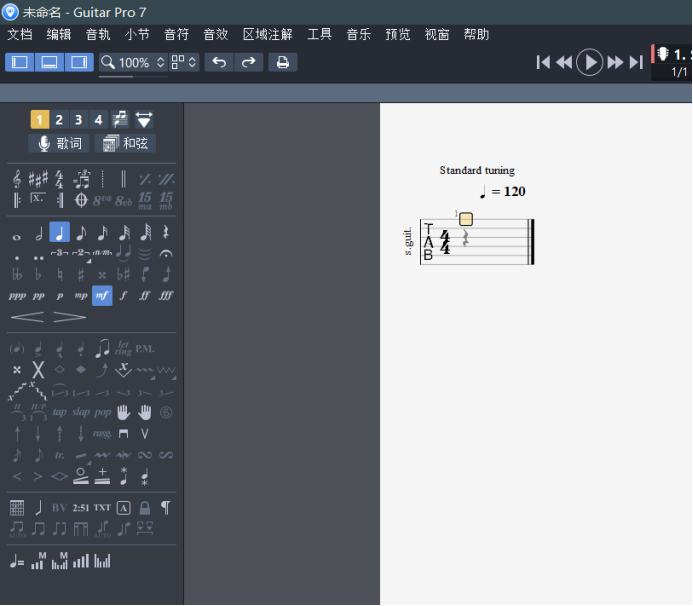The width and height of the screenshot is (693, 606).
Task: Click the 和弦 chords button
Action: click(125, 143)
